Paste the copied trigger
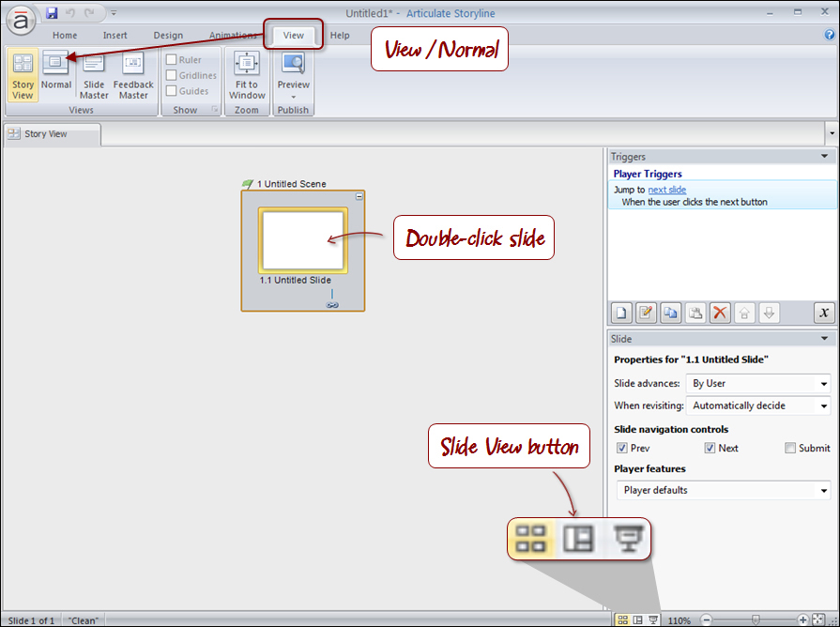This screenshot has width=840, height=627. coord(695,313)
